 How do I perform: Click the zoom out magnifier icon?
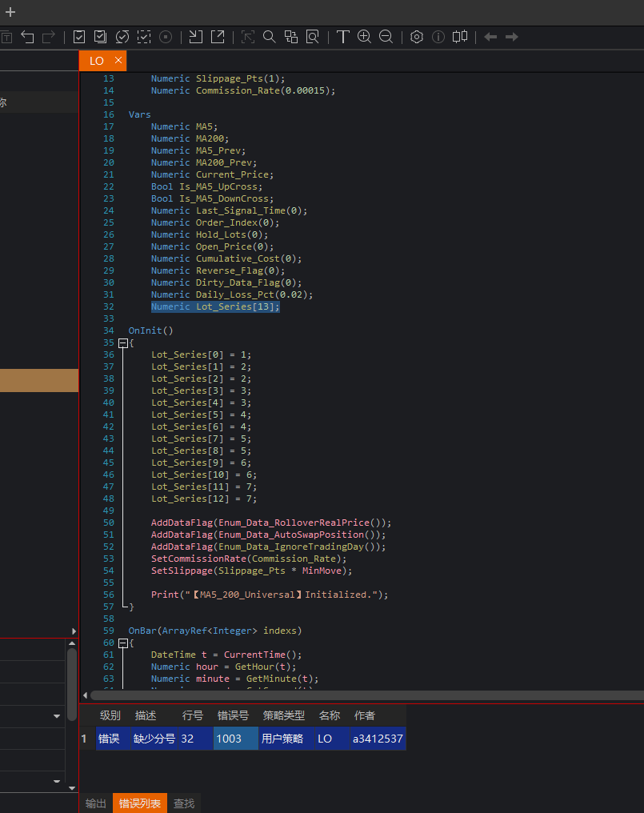386,37
